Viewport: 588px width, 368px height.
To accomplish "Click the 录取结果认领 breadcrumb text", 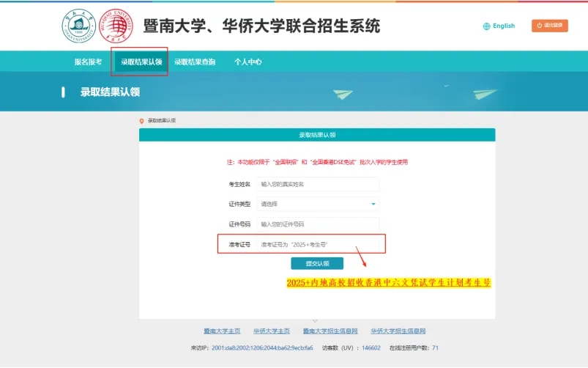I will pos(162,120).
